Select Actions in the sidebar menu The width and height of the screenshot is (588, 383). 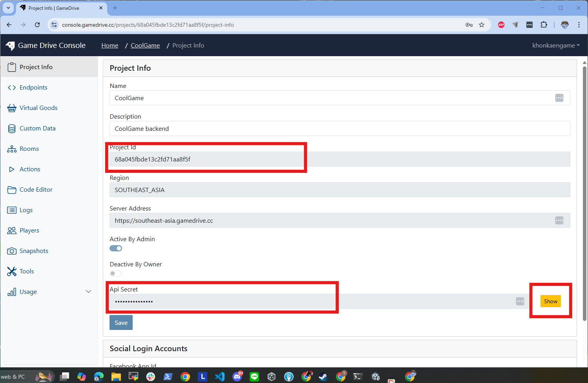pos(30,169)
